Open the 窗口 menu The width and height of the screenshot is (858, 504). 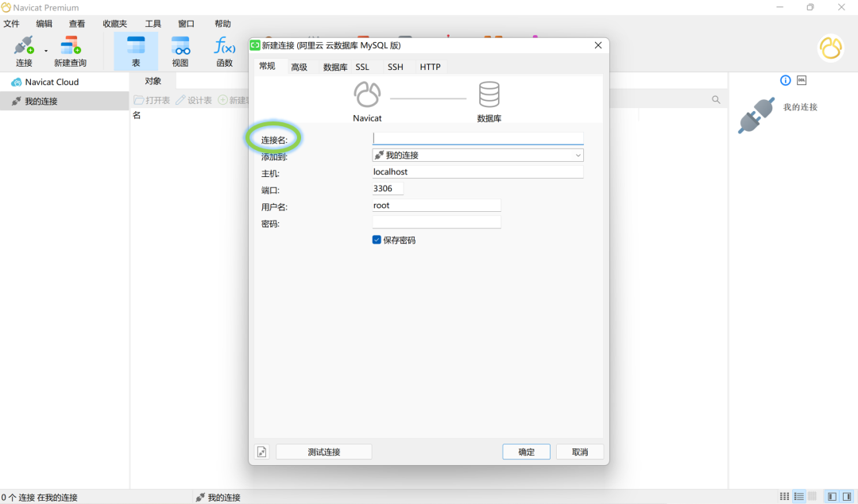[186, 24]
